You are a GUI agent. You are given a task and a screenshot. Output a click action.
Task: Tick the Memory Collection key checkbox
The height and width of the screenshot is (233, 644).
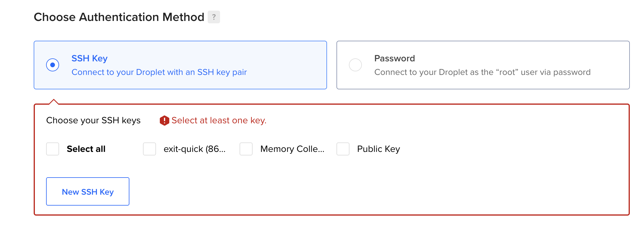(x=246, y=149)
